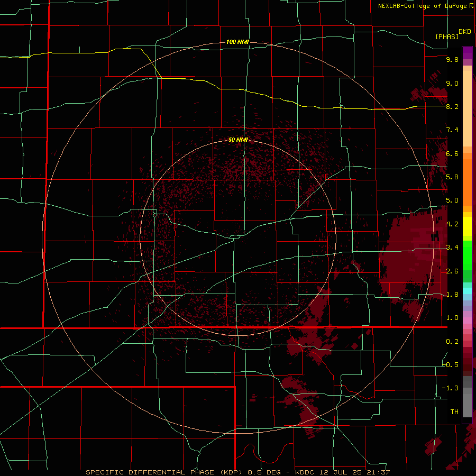Click the -0.5 scale value
Screen dimensions: 476x476
coord(451,365)
